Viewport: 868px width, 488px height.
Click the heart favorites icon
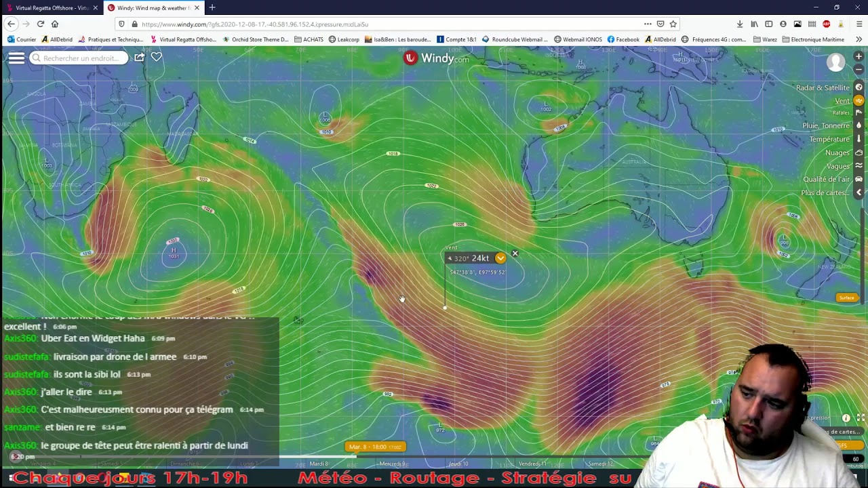pyautogui.click(x=157, y=58)
